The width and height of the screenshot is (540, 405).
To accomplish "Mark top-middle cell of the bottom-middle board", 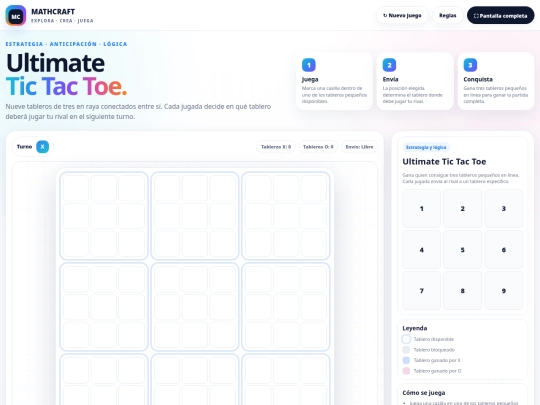I will (x=195, y=370).
